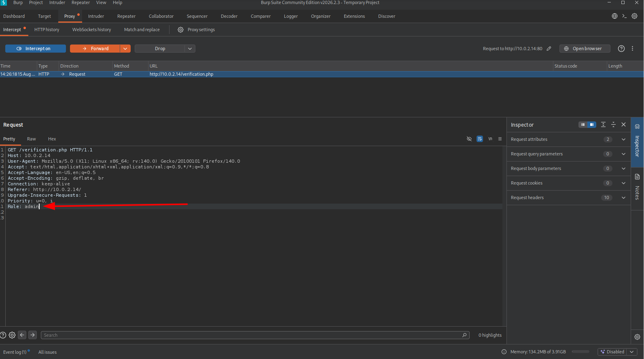Click the Inspector sidebar tab icon
644x359 pixels.
point(637,127)
